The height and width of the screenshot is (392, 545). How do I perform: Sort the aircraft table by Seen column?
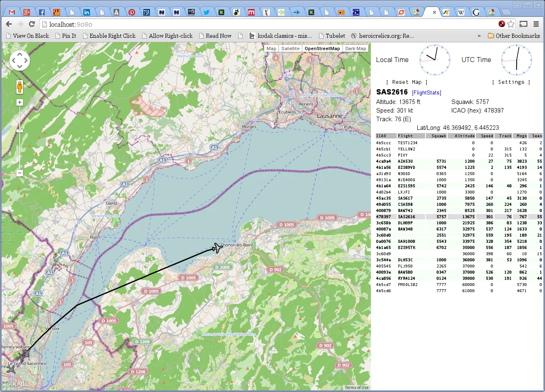pos(536,136)
